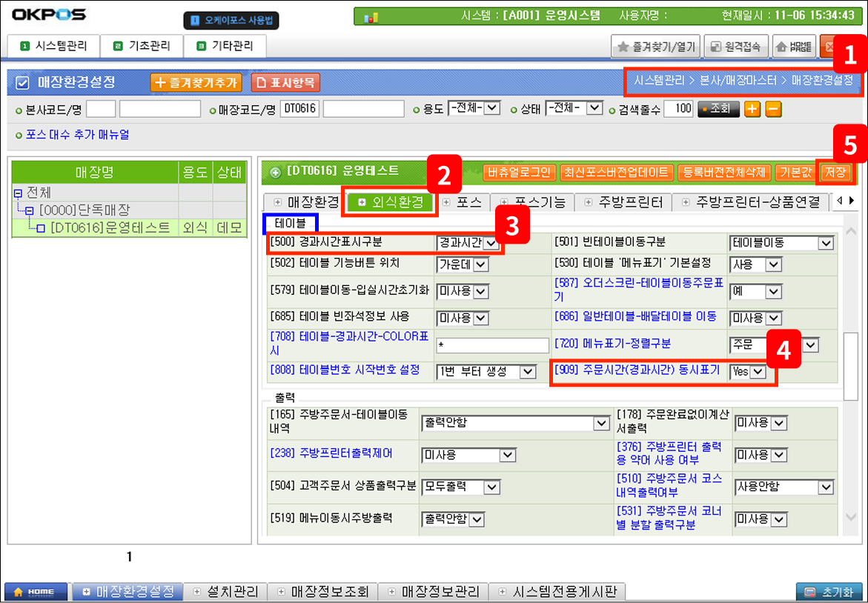Open the 포스 대수 추가 매뉴얼 link
The height and width of the screenshot is (603, 868).
[x=77, y=135]
